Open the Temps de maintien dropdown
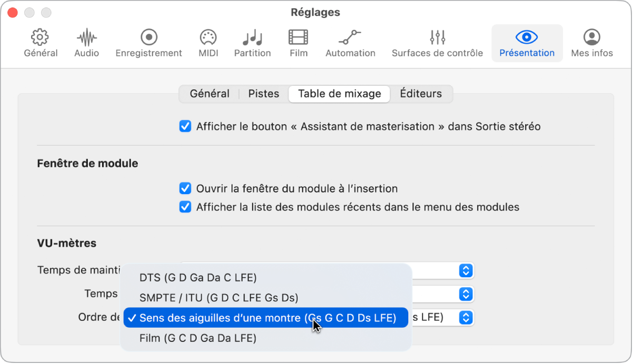The height and width of the screenshot is (364, 633). [x=464, y=270]
